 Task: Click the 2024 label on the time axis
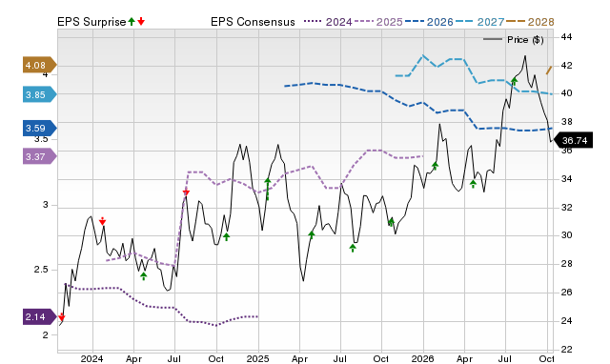click(x=91, y=358)
